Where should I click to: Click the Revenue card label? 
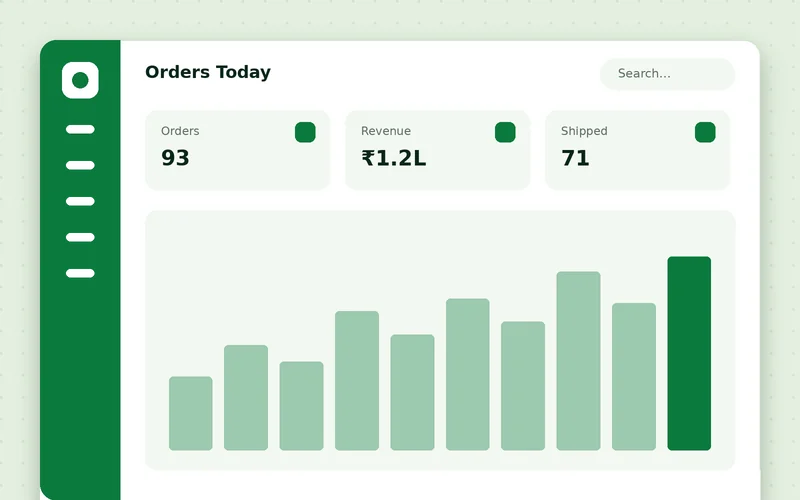coord(386,131)
